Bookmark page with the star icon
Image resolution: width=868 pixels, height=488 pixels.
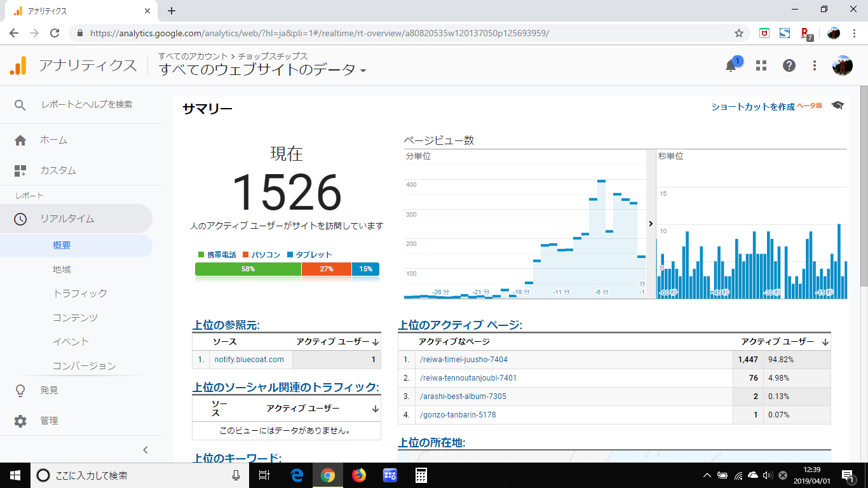click(739, 33)
